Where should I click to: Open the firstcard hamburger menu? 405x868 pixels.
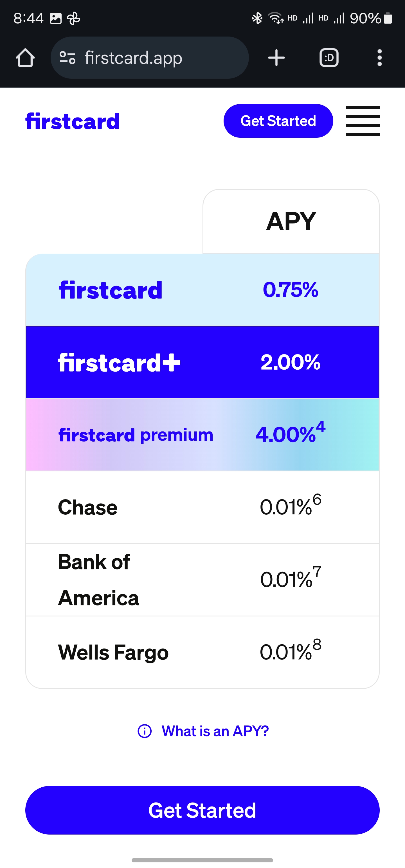coord(363,121)
